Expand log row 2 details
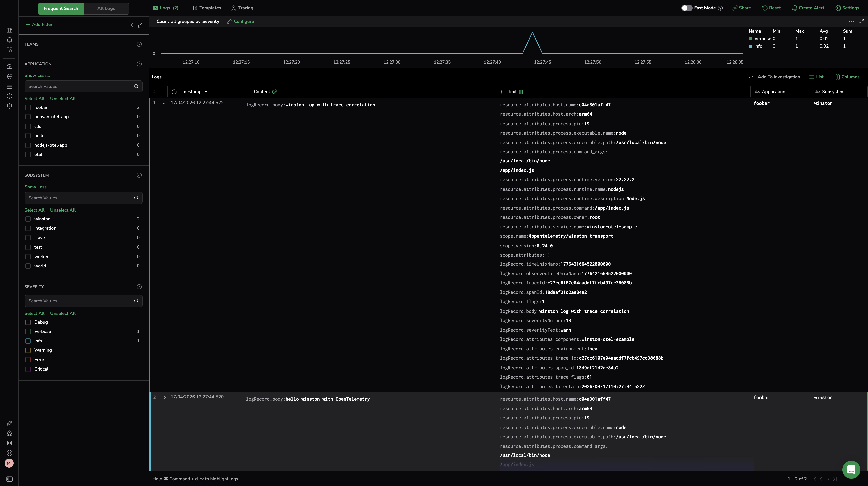 [x=165, y=397]
